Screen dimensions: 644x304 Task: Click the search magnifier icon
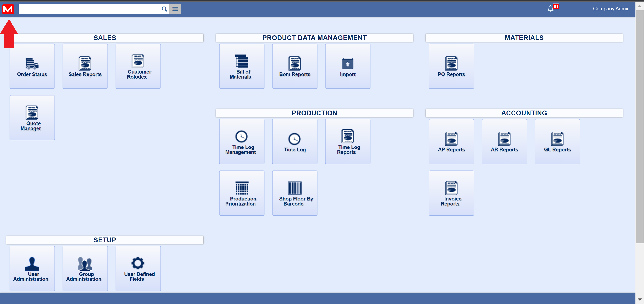pyautogui.click(x=164, y=9)
